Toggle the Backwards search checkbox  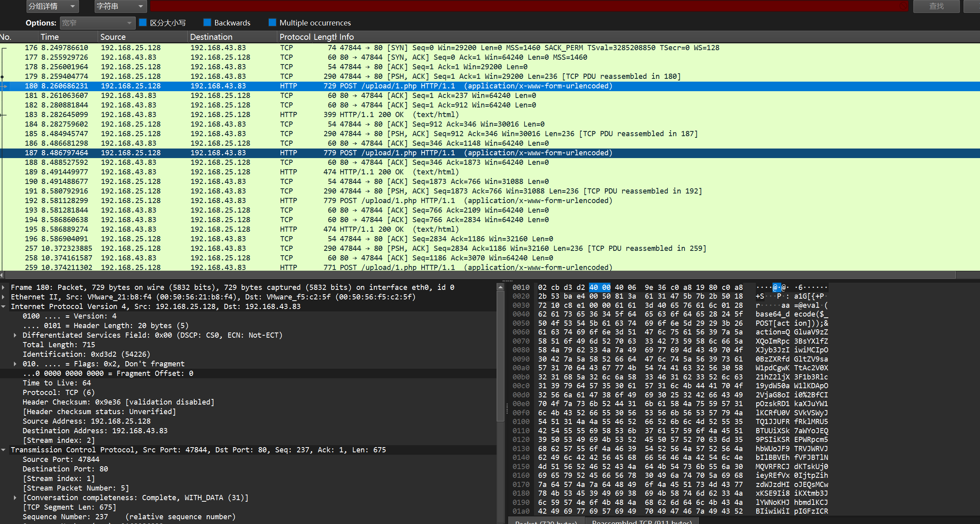click(207, 23)
